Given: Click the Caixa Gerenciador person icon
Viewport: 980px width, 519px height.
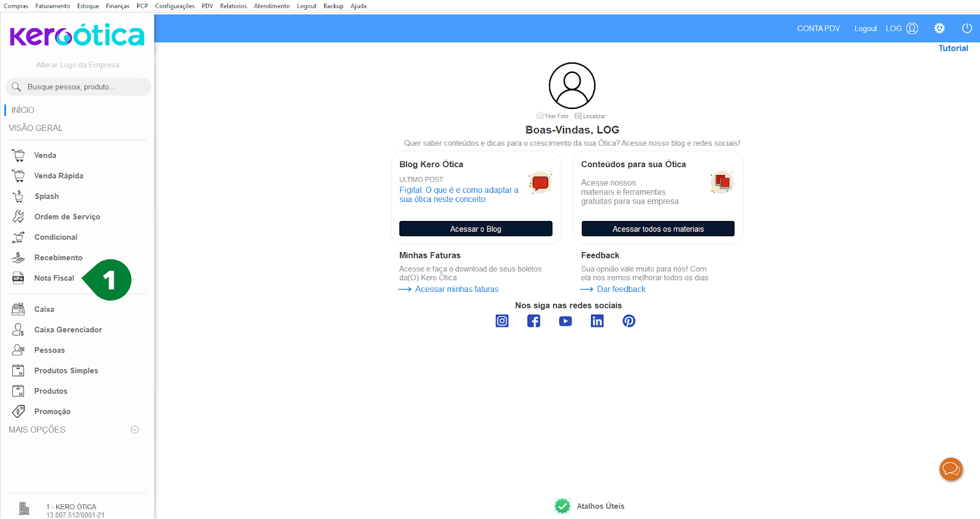Looking at the screenshot, I should [x=18, y=329].
